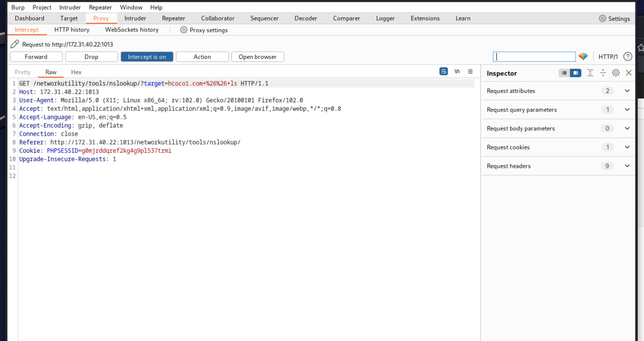Open Proxy settings
This screenshot has height=341, width=644.
click(x=204, y=30)
